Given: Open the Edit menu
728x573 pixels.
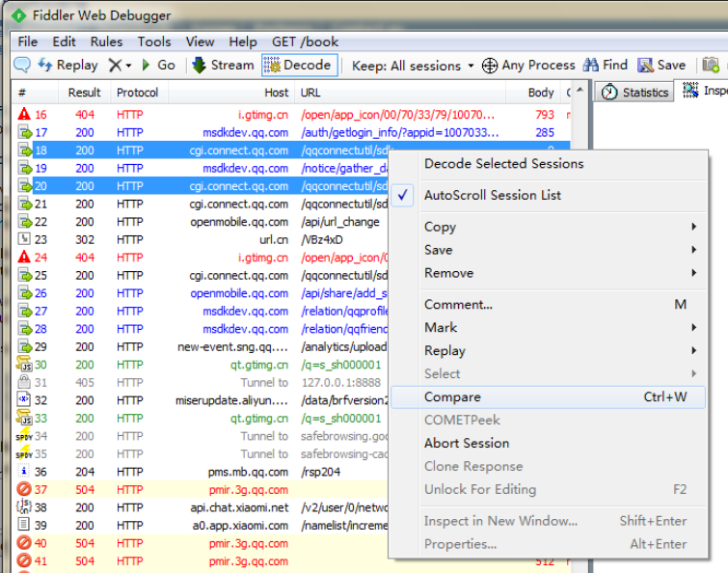Looking at the screenshot, I should point(64,41).
